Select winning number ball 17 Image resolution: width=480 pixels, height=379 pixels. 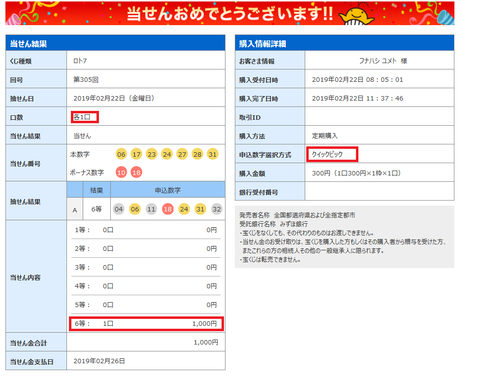click(136, 154)
